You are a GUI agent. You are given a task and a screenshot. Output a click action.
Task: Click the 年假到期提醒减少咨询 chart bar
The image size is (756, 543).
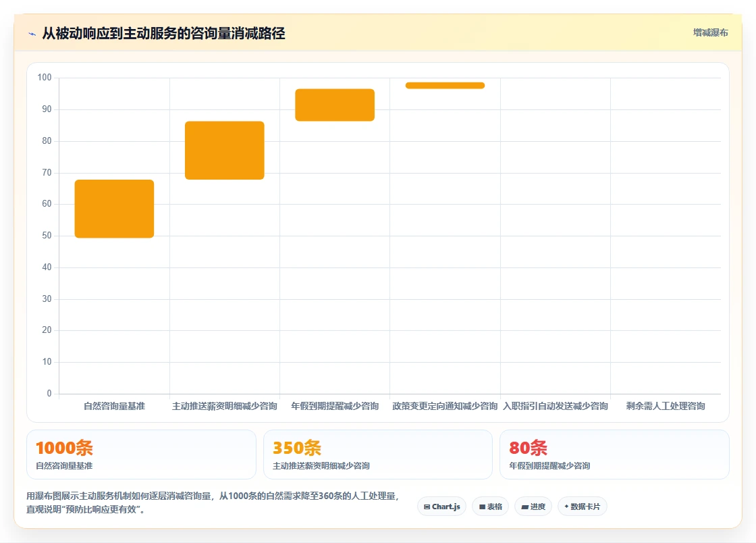point(335,105)
